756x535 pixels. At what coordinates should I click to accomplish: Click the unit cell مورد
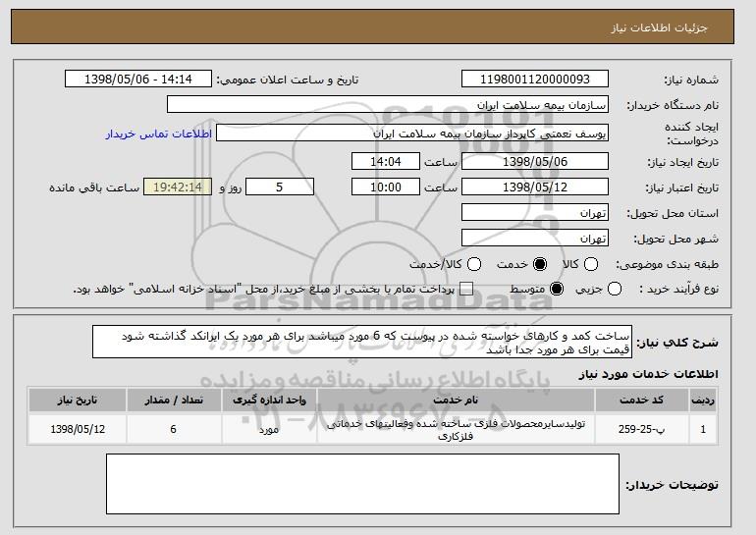[269, 429]
